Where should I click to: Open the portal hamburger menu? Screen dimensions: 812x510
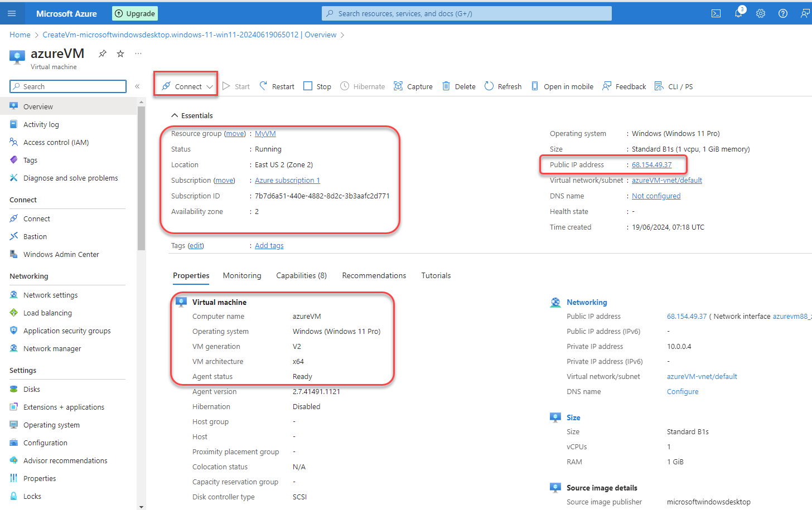[12, 13]
